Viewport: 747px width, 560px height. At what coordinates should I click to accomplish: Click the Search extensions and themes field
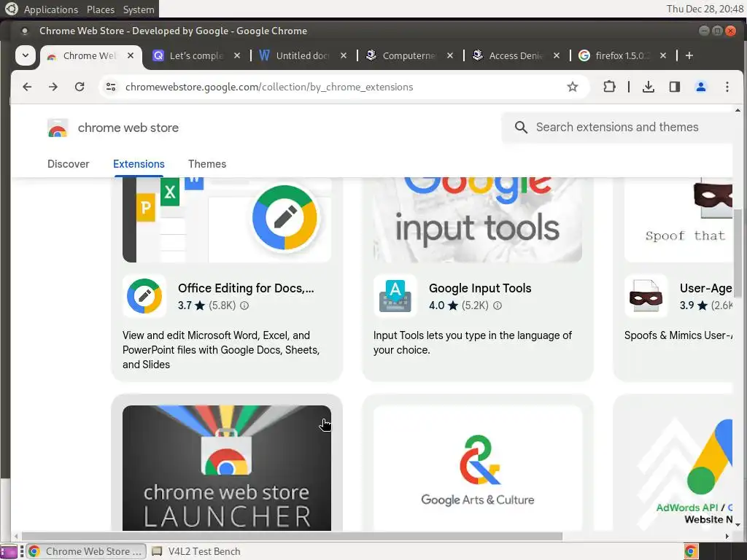(x=617, y=127)
